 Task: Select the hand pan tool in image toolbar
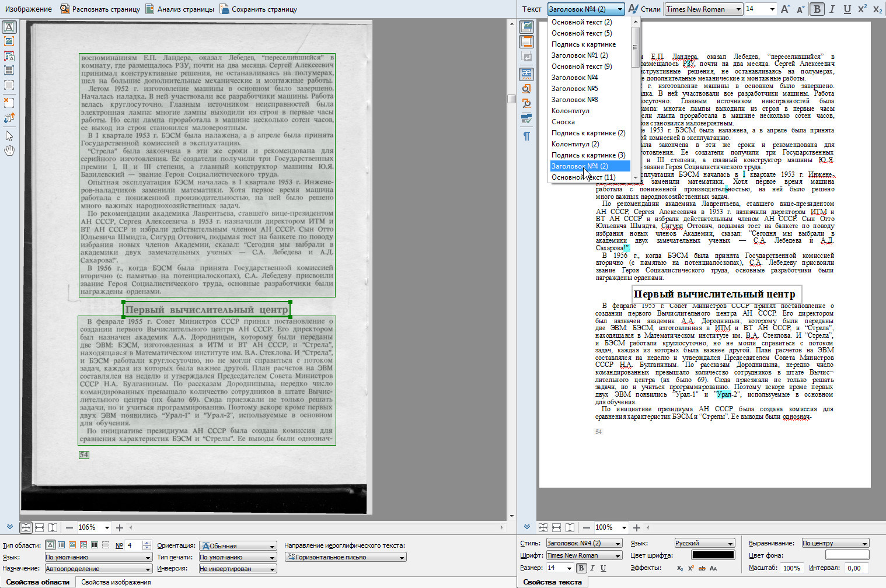pos(9,150)
